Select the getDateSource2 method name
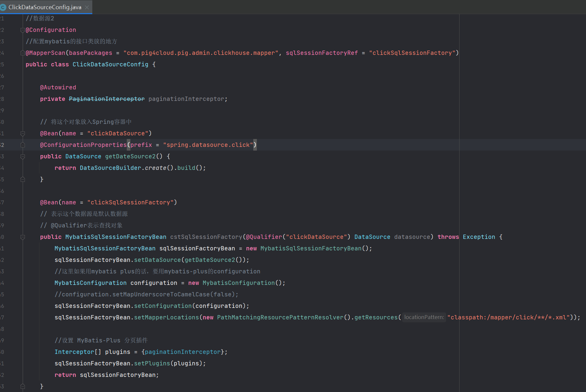586x392 pixels. tap(130, 156)
